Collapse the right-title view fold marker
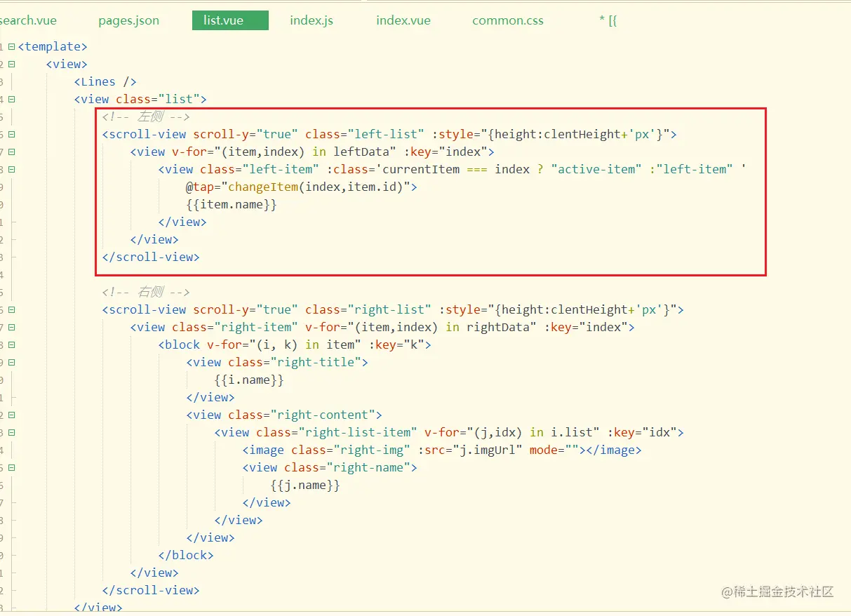Viewport: 851px width, 616px height. click(11, 362)
